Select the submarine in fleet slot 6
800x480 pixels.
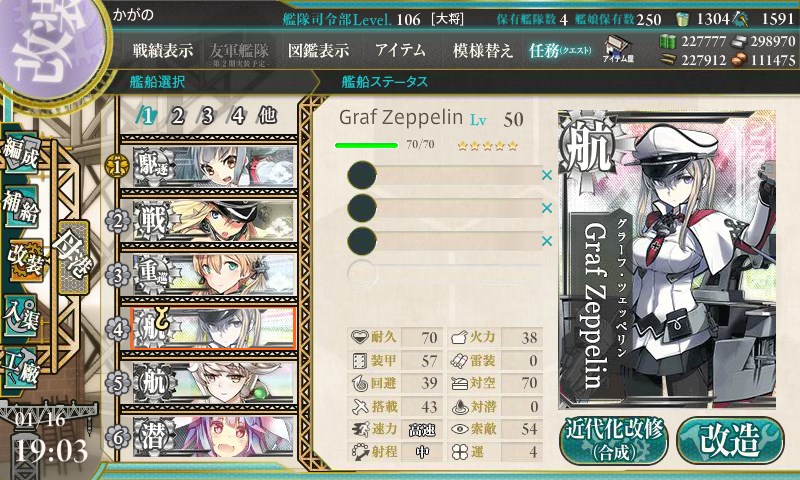pyautogui.click(x=213, y=436)
